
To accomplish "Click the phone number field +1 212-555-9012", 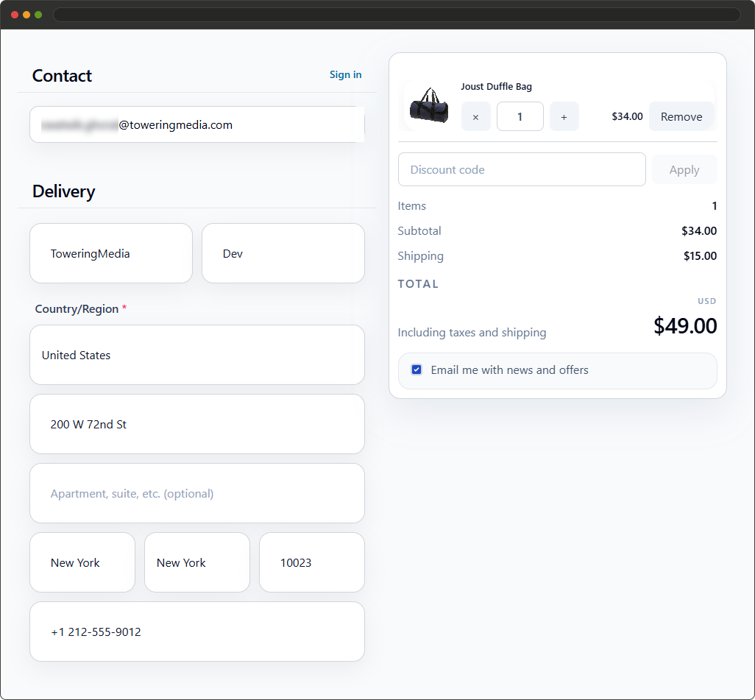I will tap(197, 632).
